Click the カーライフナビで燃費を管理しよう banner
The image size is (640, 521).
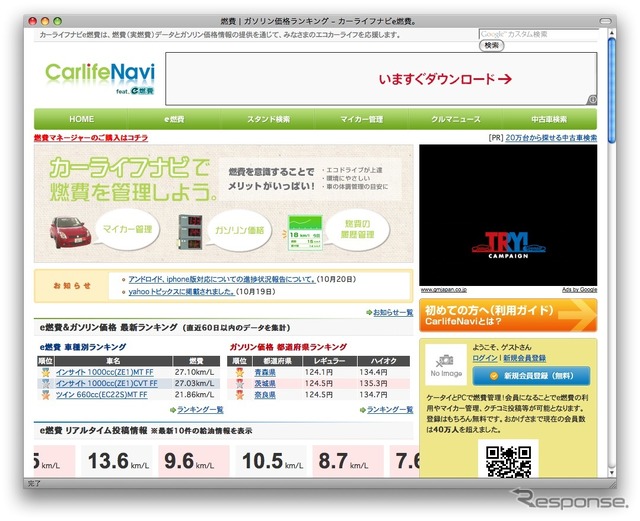[224, 203]
